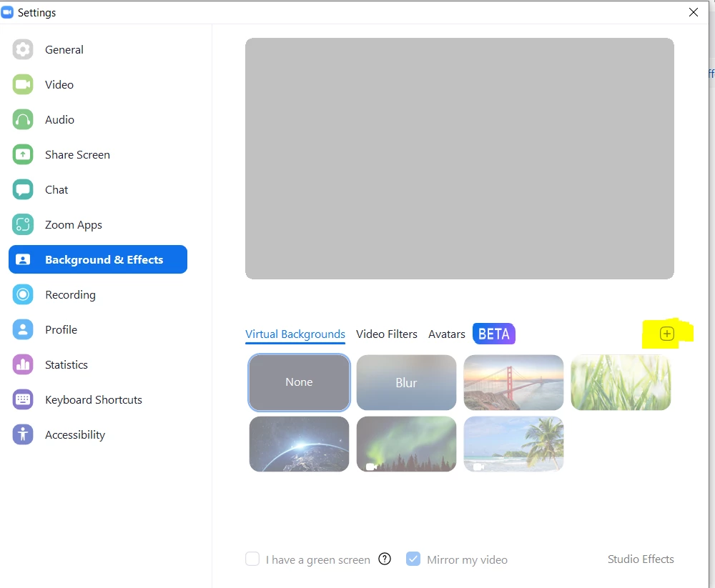The height and width of the screenshot is (588, 715).
Task: Select the None background option
Action: point(299,382)
